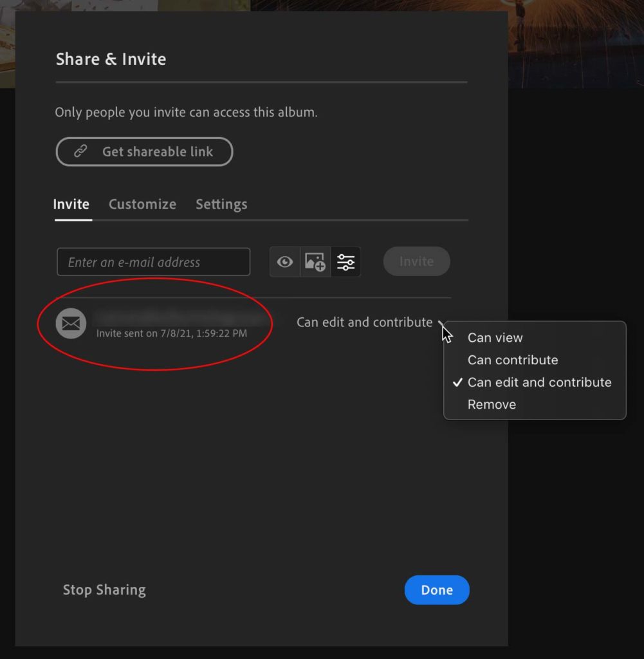Click the chevron next to Can edit and contribute
The height and width of the screenshot is (659, 644).
(441, 322)
